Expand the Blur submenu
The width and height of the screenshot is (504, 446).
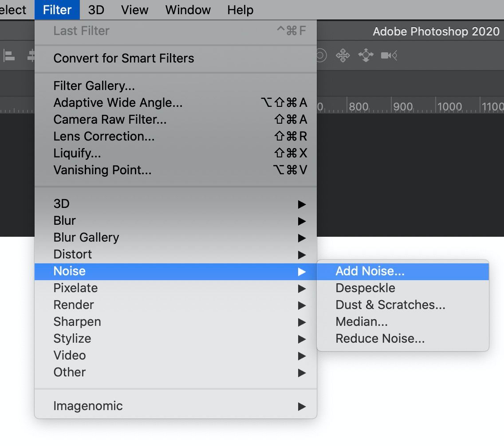point(176,221)
